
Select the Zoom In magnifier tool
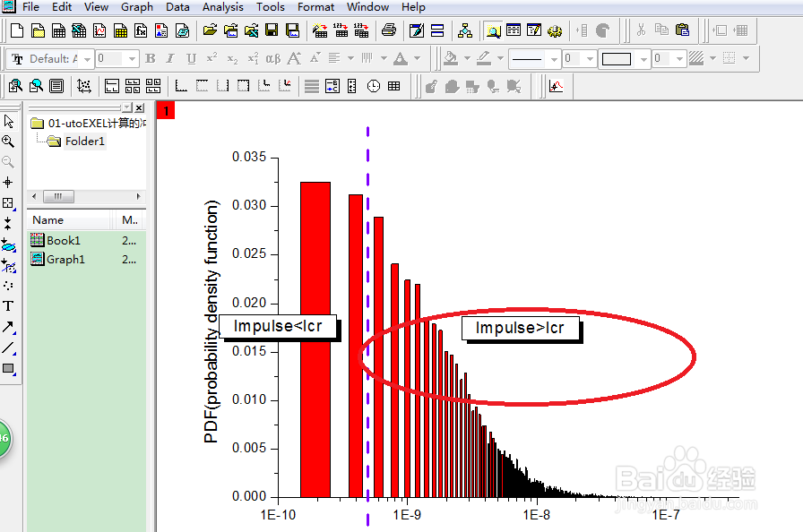pyautogui.click(x=8, y=142)
